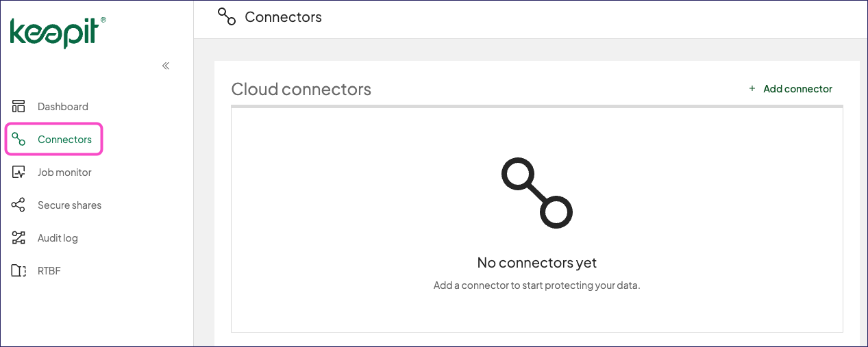868x347 pixels.
Task: Collapse the sidebar with double chevron
Action: [x=166, y=66]
